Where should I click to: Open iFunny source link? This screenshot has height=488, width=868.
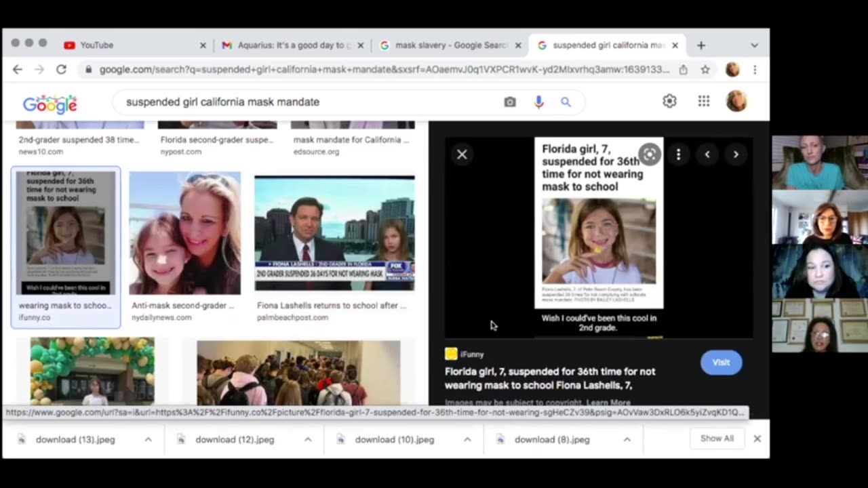[x=465, y=354]
